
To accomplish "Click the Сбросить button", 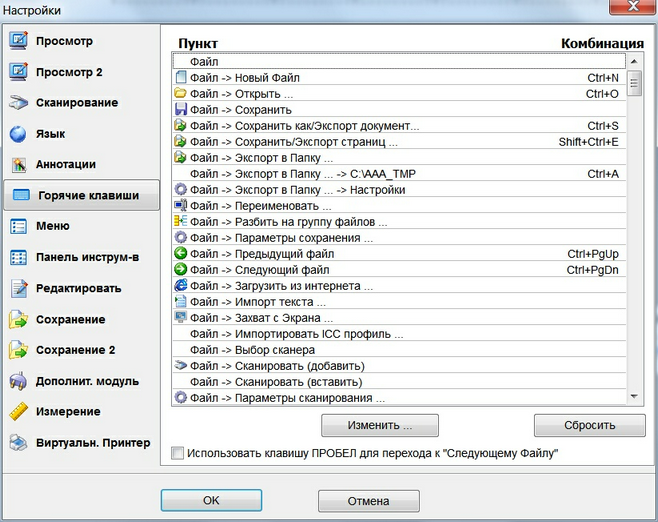I will pyautogui.click(x=590, y=425).
